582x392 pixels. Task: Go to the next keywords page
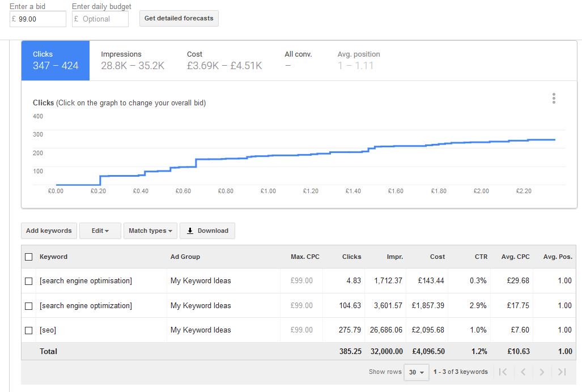point(542,372)
